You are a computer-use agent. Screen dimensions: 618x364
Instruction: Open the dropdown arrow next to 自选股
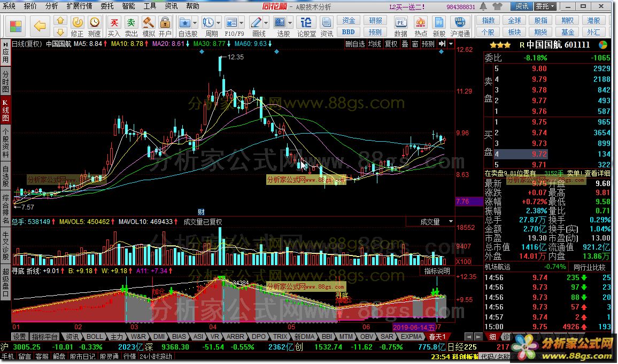(x=195, y=22)
